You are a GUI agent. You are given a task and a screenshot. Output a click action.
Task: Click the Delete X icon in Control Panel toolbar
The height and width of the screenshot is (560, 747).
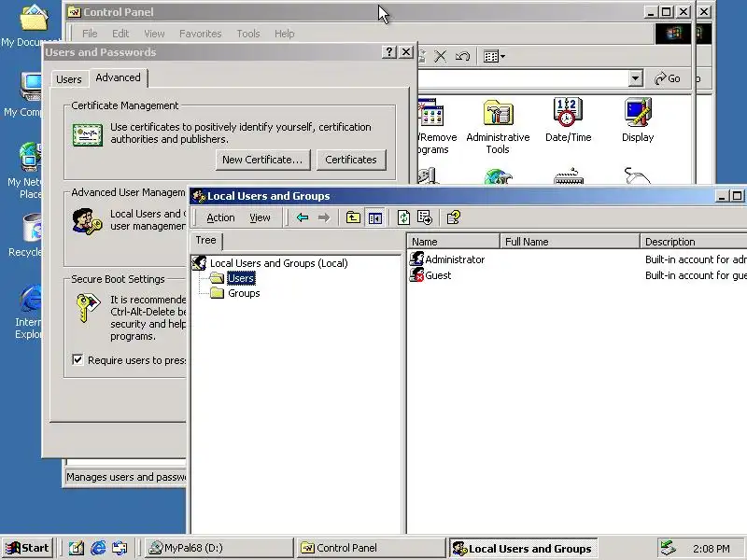click(441, 57)
